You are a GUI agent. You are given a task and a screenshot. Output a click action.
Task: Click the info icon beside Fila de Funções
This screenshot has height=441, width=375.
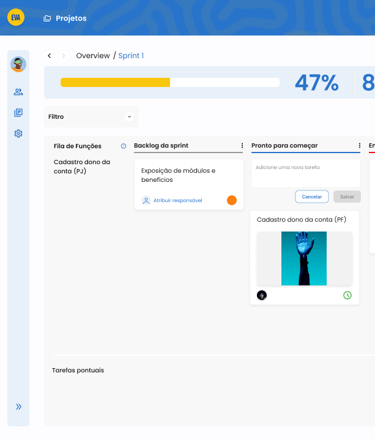123,146
